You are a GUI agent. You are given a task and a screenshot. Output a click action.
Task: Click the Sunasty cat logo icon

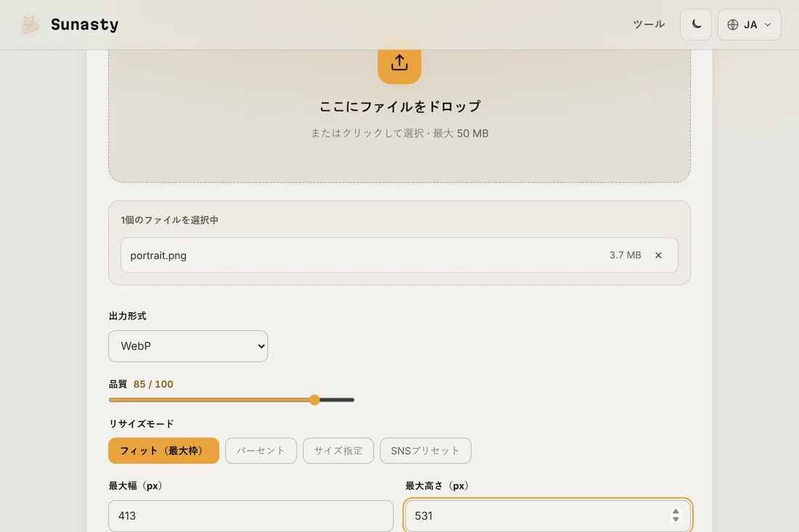pyautogui.click(x=30, y=25)
